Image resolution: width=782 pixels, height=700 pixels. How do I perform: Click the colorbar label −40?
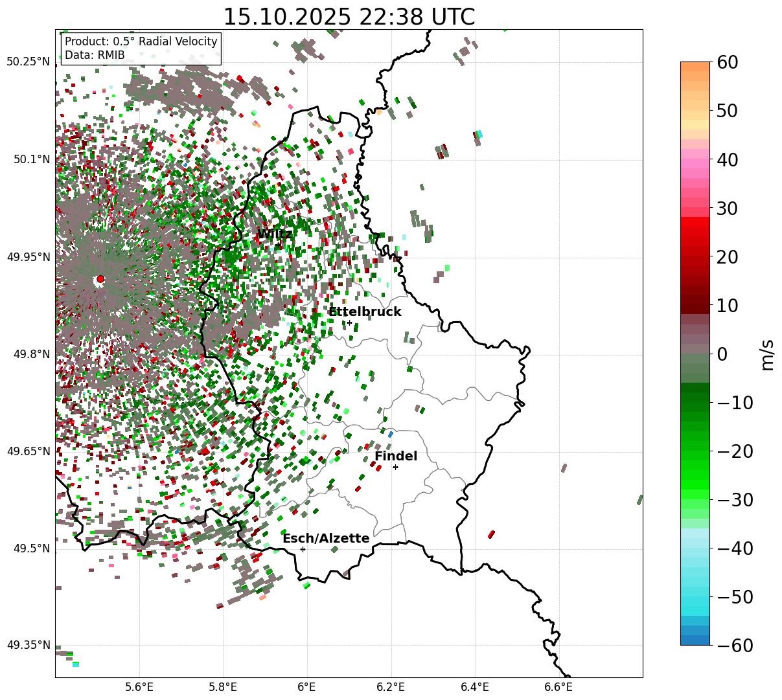(735, 548)
